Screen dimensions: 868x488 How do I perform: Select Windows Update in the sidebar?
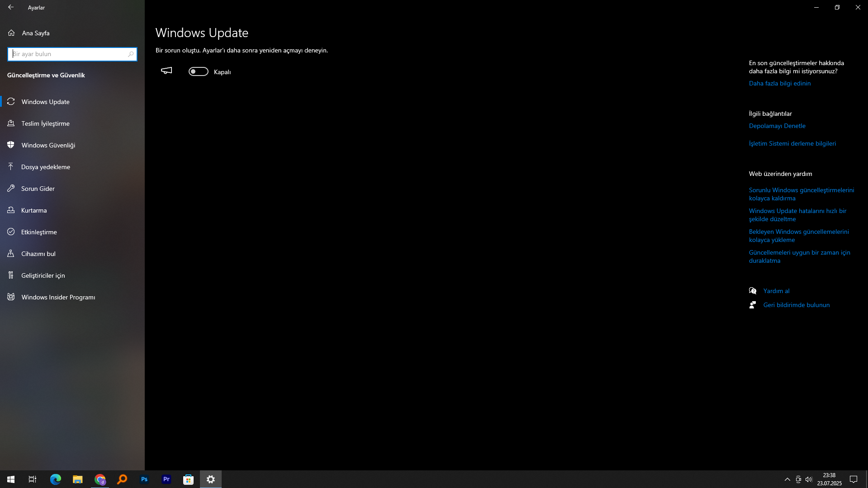point(72,102)
